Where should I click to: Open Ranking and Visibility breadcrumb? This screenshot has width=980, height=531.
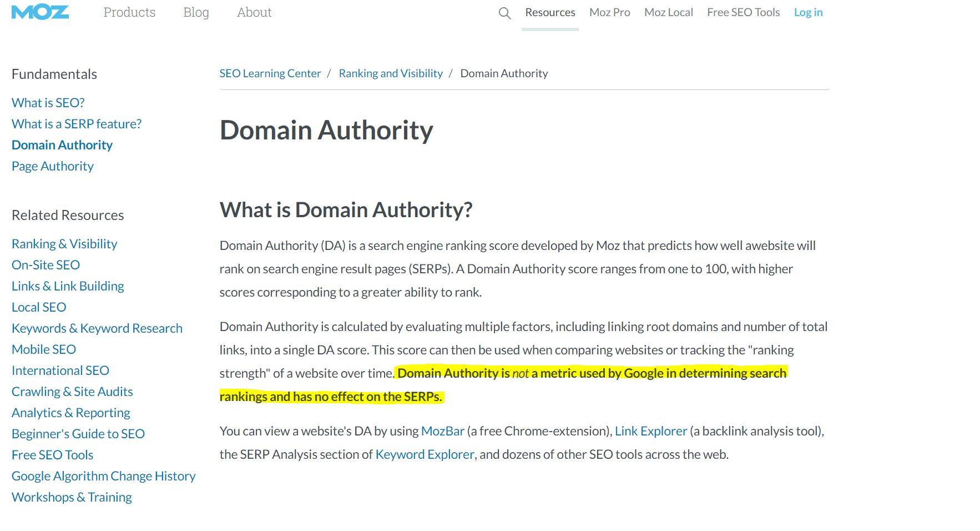tap(391, 73)
